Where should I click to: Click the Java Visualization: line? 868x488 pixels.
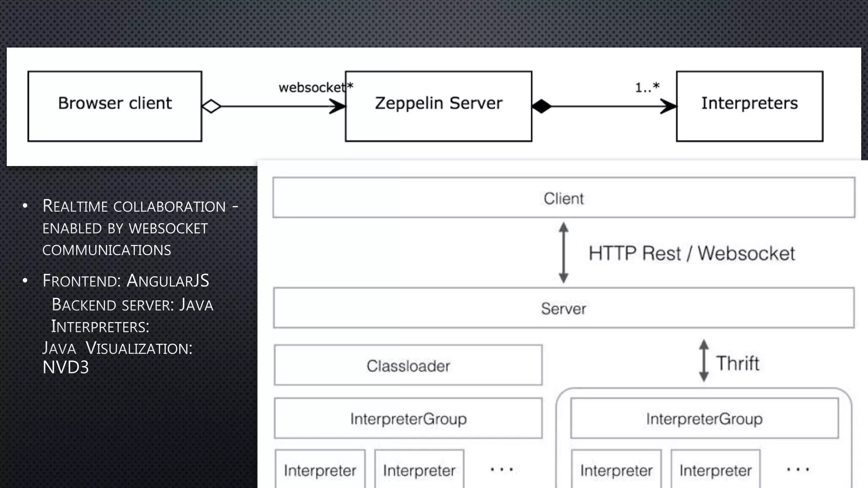coord(117,348)
